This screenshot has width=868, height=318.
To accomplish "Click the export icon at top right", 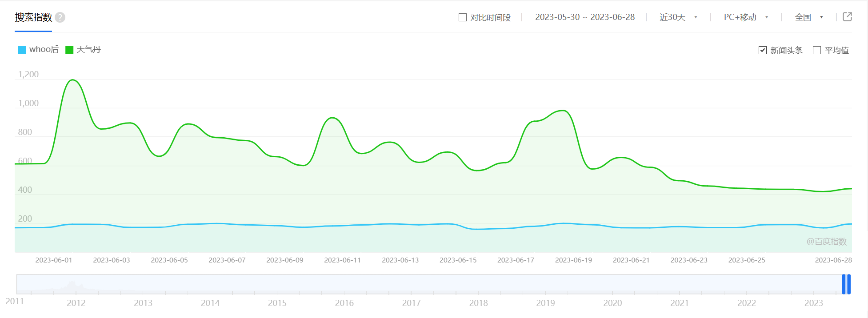I will (x=847, y=17).
